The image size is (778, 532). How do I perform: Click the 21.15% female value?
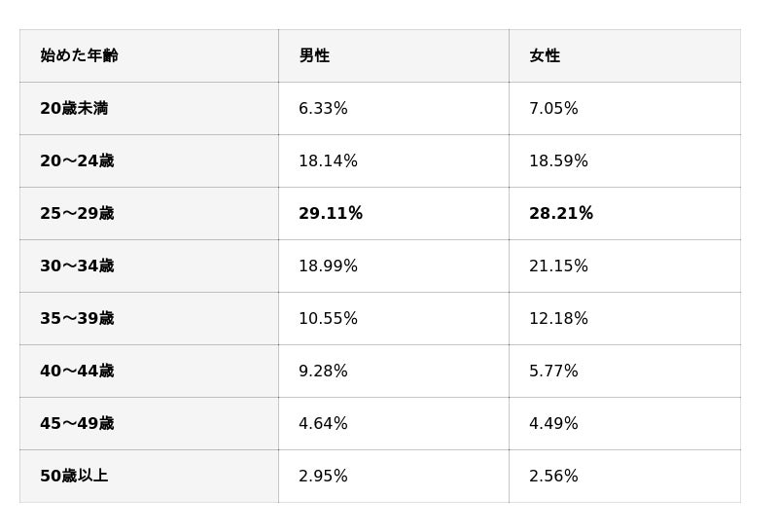pyautogui.click(x=558, y=266)
